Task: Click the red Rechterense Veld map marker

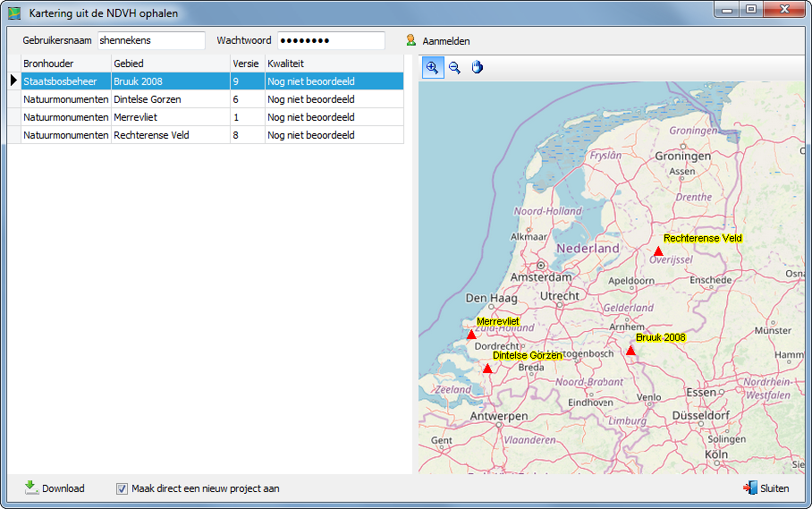Action: [658, 251]
